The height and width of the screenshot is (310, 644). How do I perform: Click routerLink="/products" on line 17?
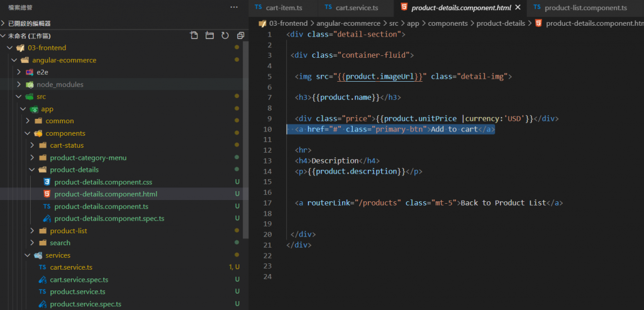pyautogui.click(x=354, y=203)
